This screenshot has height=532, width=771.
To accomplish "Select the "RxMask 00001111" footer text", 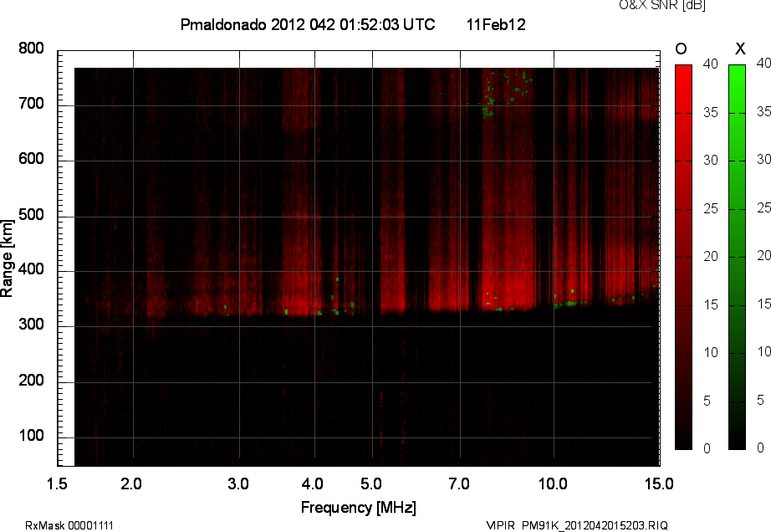I will point(69,525).
